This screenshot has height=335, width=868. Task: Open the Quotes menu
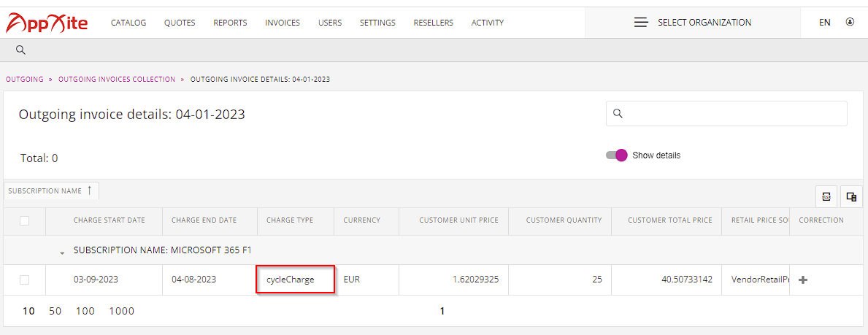click(x=180, y=23)
